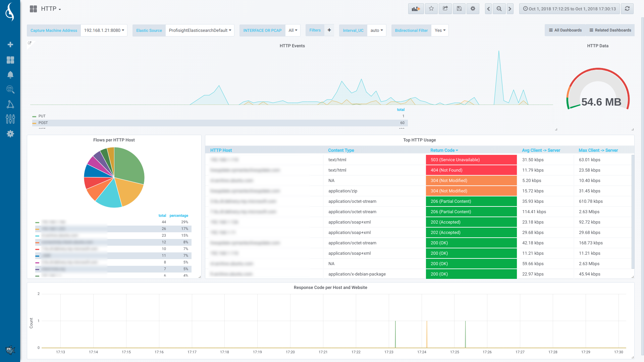Open the All Dashboards menu

point(565,30)
